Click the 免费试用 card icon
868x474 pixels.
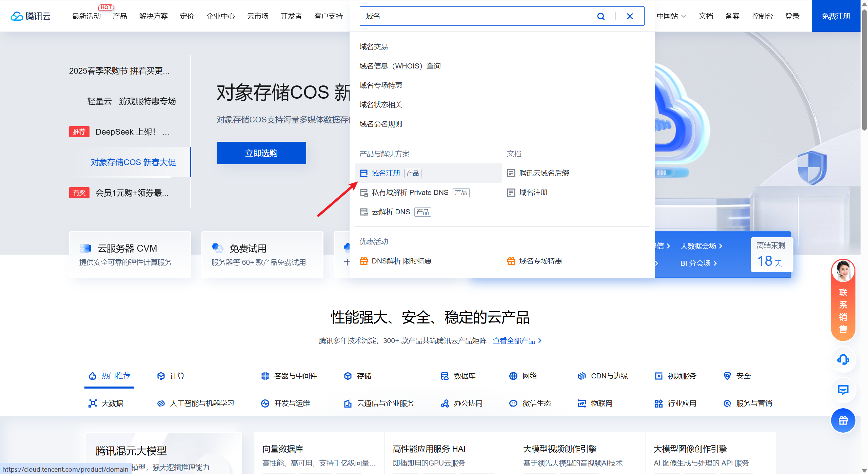tap(217, 248)
